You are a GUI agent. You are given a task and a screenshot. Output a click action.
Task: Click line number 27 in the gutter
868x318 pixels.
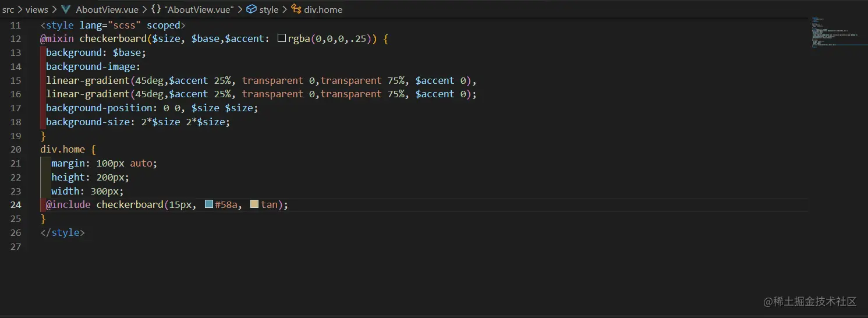point(16,246)
